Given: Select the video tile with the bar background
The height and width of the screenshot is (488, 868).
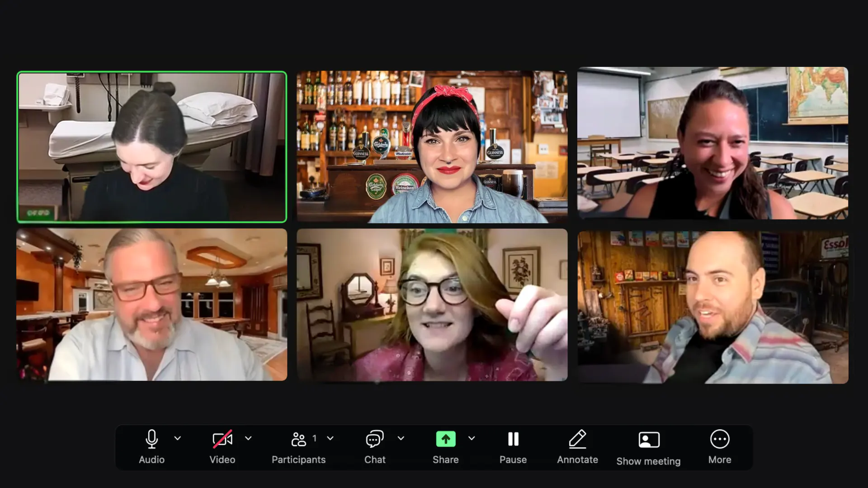Looking at the screenshot, I should click(x=432, y=147).
